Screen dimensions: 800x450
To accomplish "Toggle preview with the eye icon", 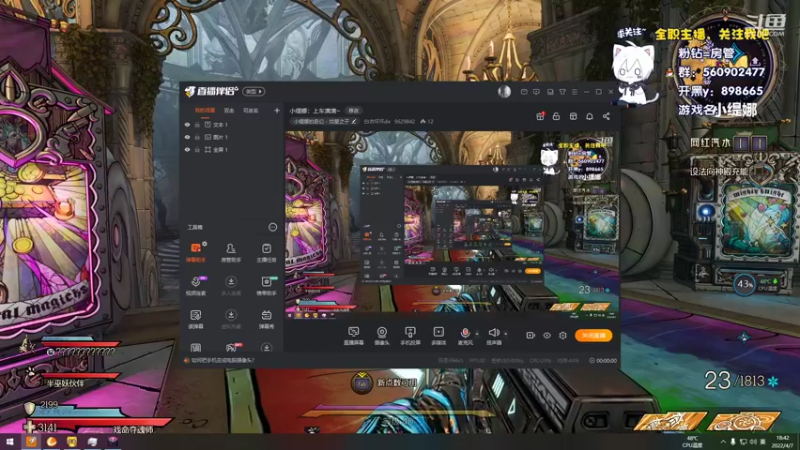I will tap(546, 335).
